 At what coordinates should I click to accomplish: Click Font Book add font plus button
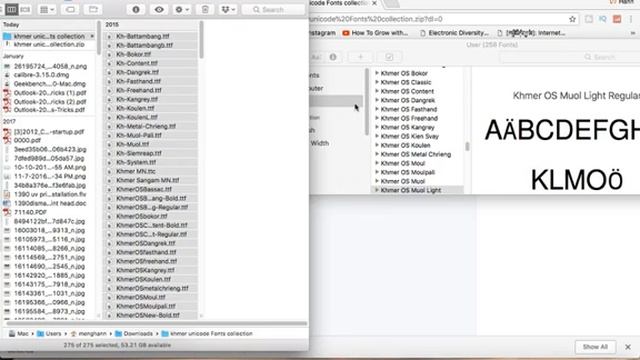[360, 57]
